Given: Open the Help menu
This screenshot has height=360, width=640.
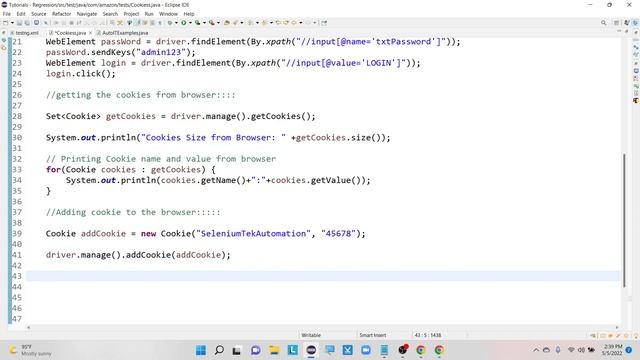Looking at the screenshot, I should (x=189, y=14).
